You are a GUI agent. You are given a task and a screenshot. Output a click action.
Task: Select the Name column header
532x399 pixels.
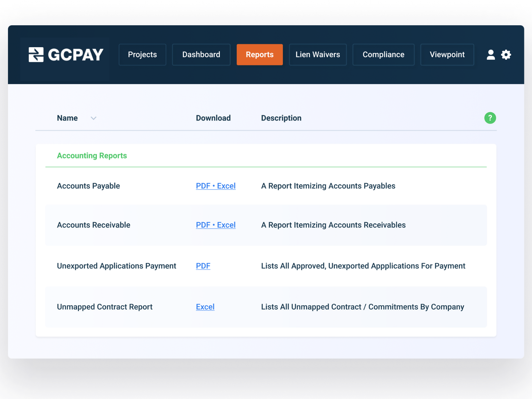(x=67, y=118)
